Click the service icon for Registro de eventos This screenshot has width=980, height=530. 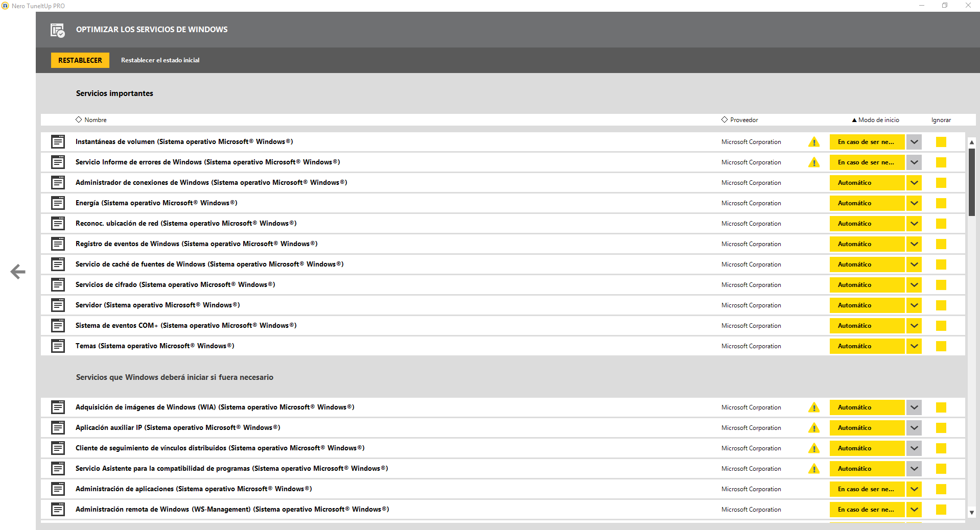click(x=58, y=244)
